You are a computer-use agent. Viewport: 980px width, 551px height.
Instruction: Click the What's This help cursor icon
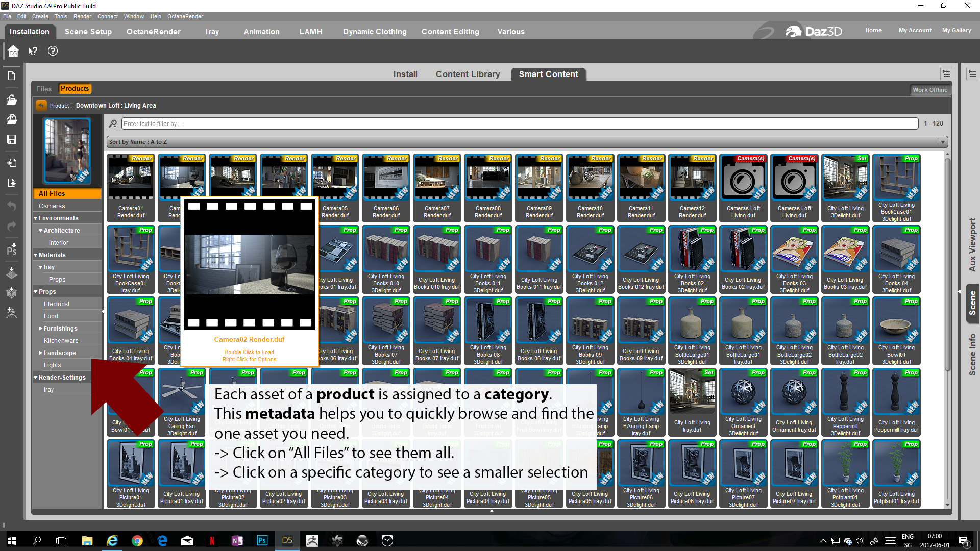(x=33, y=51)
